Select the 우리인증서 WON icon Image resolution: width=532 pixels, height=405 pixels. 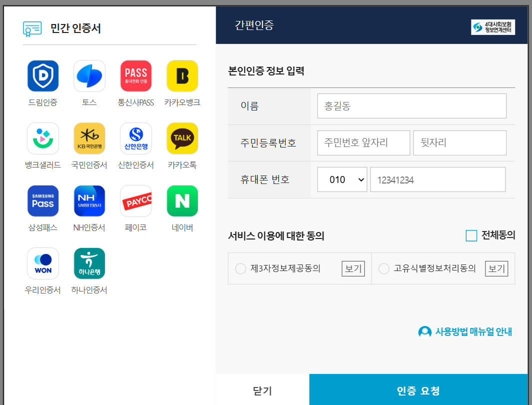(43, 263)
